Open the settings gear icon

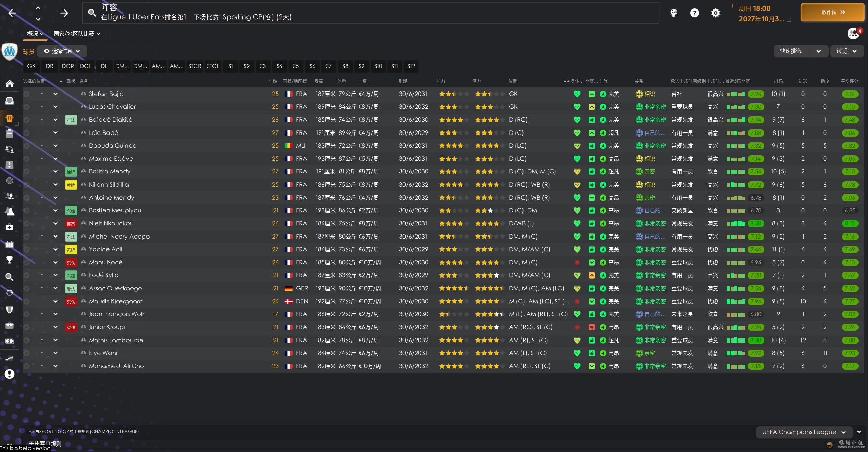(x=715, y=13)
